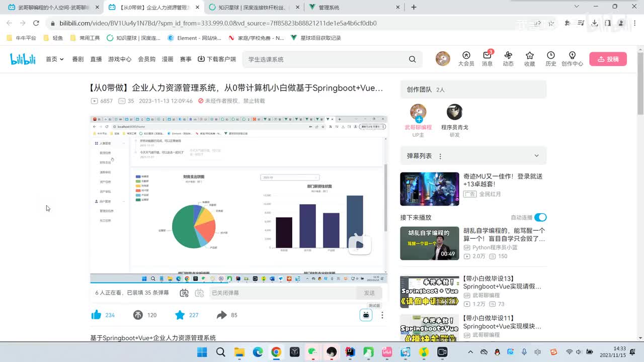This screenshot has height=362, width=644.
Task: Open the 赛事 nav item
Action: [186, 59]
